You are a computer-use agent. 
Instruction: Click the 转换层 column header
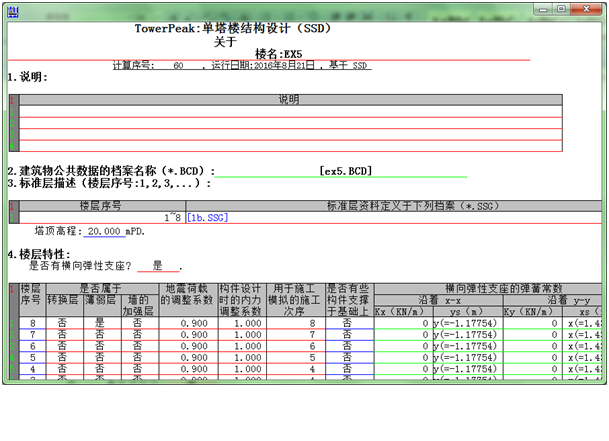pos(64,305)
